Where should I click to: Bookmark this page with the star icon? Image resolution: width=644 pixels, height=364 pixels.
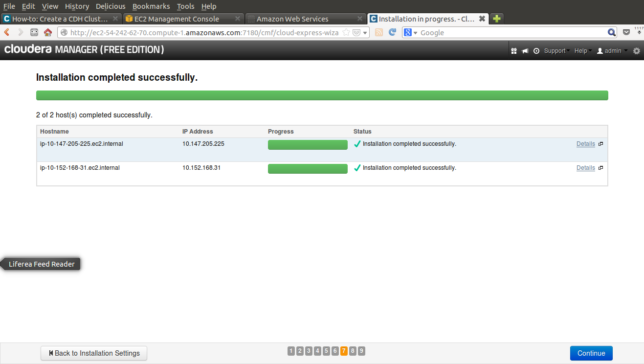(x=346, y=32)
